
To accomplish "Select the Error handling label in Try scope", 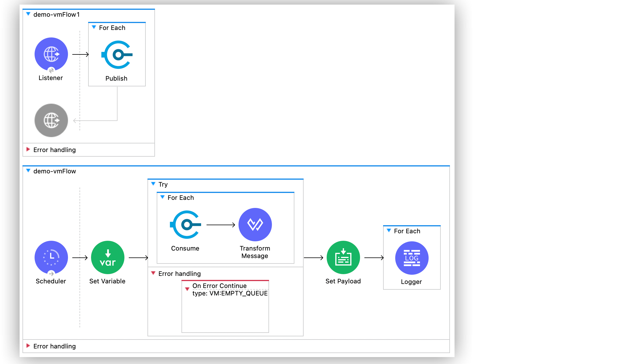I will coord(179,273).
